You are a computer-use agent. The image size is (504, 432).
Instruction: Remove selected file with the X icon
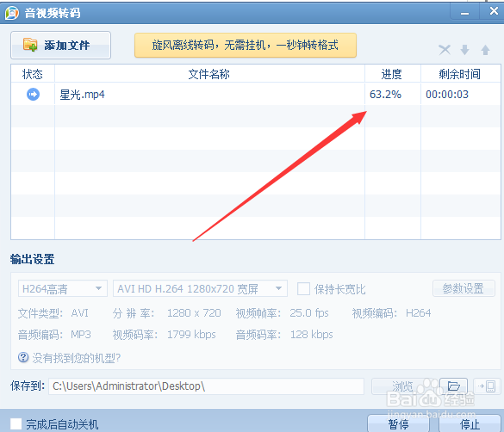(445, 50)
